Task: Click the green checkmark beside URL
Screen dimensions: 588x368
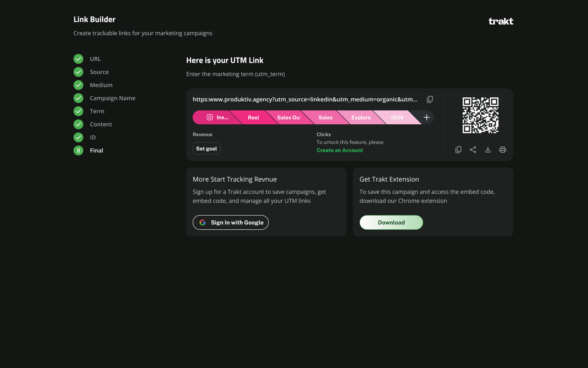Action: click(78, 59)
